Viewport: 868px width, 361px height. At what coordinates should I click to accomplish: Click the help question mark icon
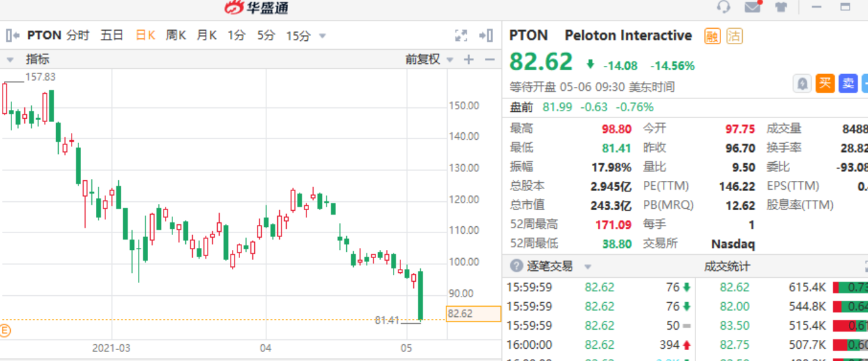pyautogui.click(x=515, y=266)
